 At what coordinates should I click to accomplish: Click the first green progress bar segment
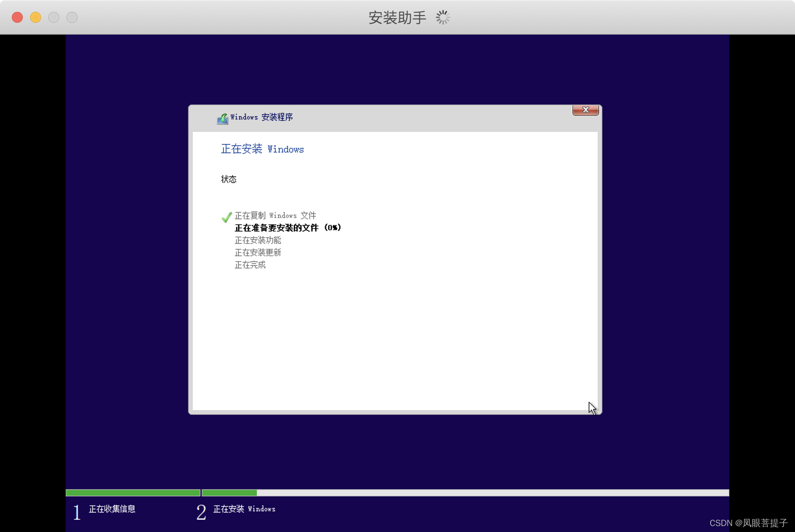click(133, 493)
